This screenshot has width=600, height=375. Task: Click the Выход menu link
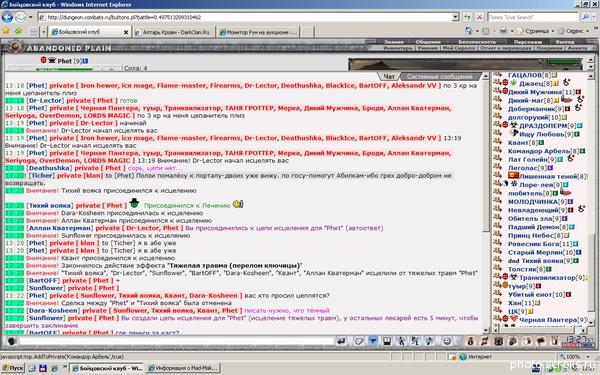[x=565, y=42]
